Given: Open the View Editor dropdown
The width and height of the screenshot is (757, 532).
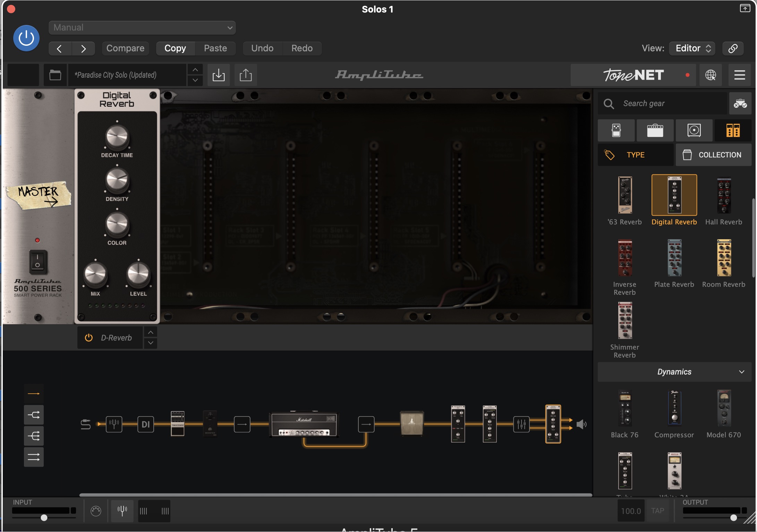Looking at the screenshot, I should click(693, 48).
